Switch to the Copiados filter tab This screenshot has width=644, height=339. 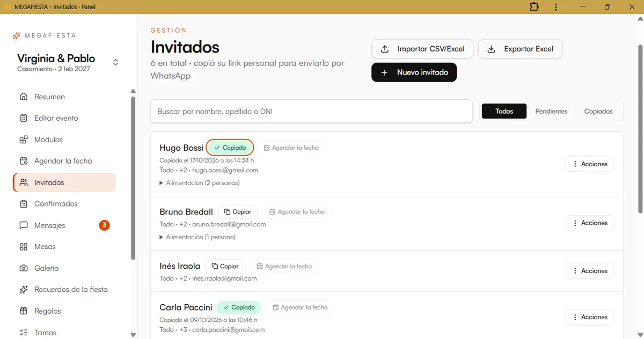(598, 111)
